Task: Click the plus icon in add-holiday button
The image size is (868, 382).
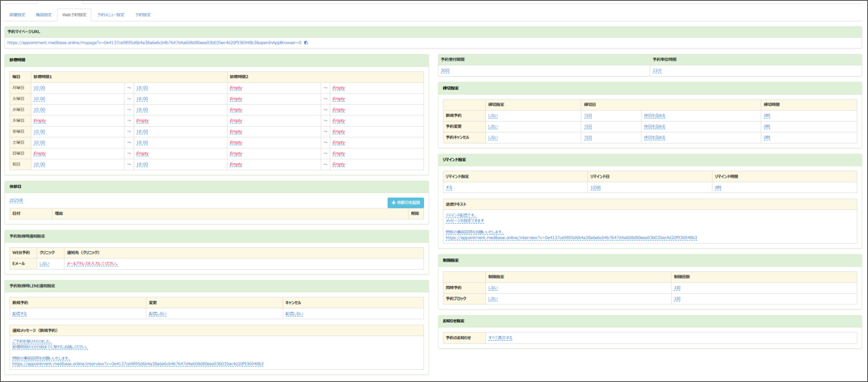Action: 393,203
